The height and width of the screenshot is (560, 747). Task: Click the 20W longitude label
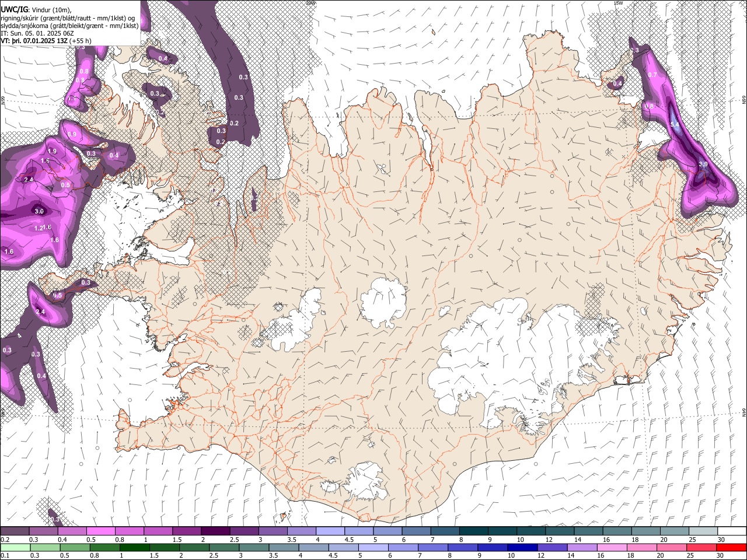pos(310,2)
